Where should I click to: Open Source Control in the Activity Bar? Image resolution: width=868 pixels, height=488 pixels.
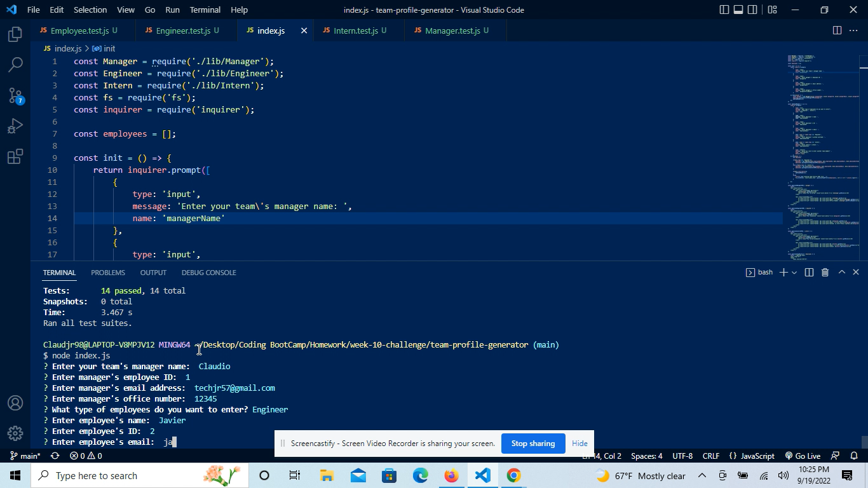(x=15, y=95)
